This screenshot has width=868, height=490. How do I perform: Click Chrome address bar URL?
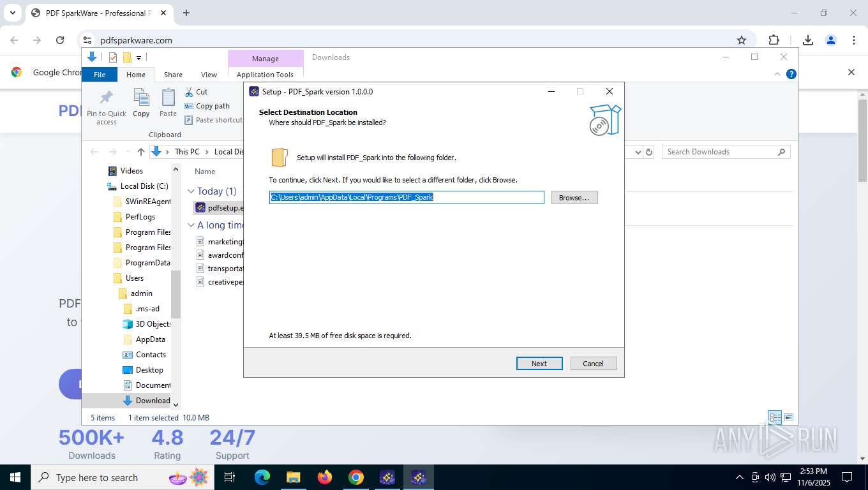click(136, 40)
